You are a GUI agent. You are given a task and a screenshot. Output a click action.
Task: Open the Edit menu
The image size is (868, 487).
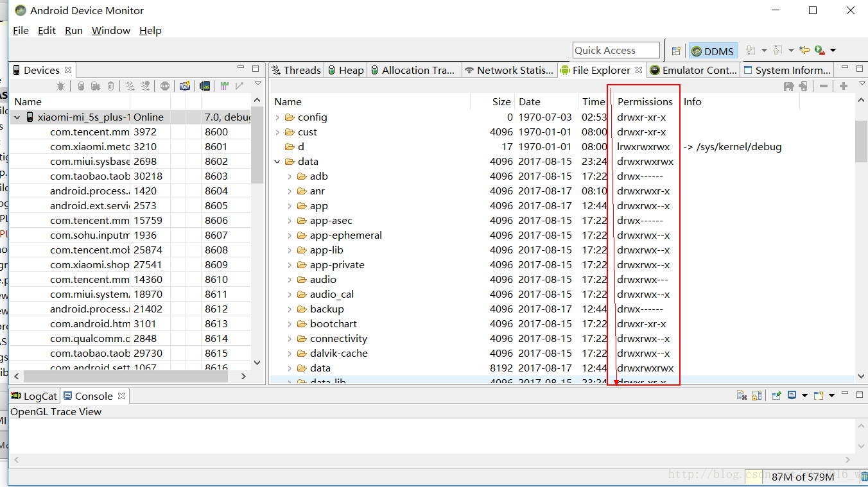pyautogui.click(x=47, y=31)
